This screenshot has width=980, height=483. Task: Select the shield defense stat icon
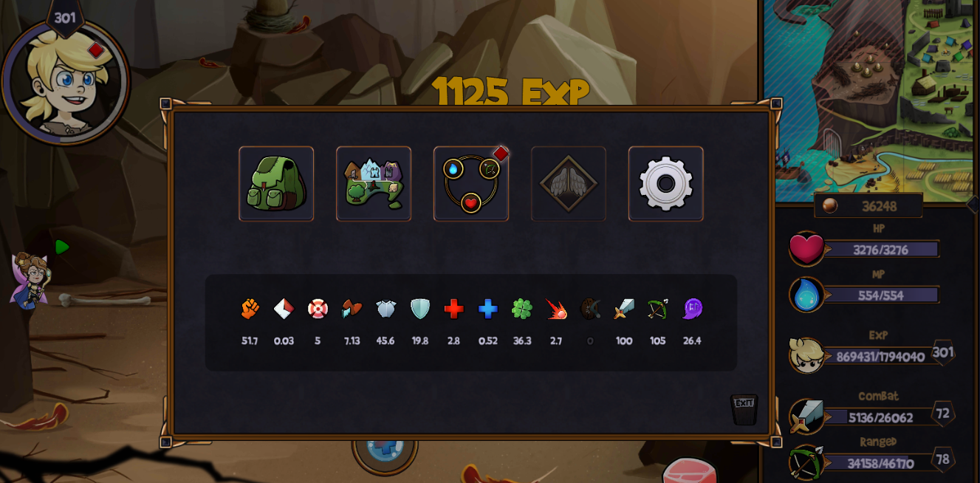(420, 309)
